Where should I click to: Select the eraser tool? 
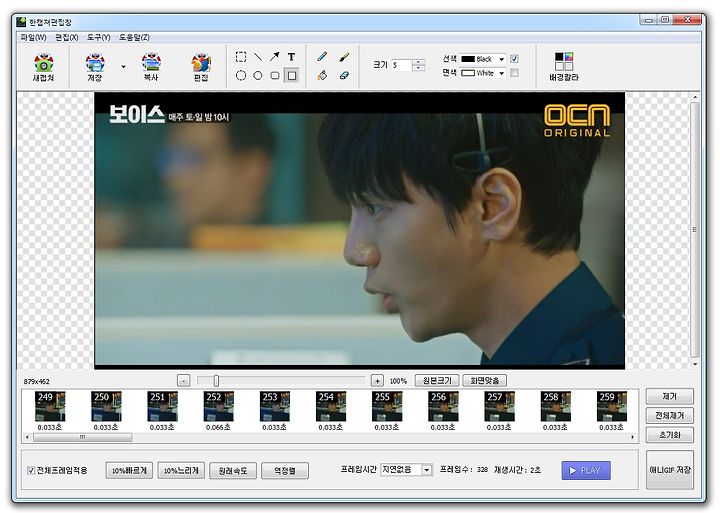(344, 75)
